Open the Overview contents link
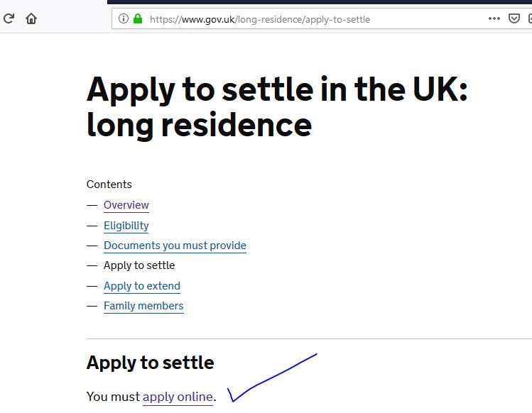 point(126,205)
